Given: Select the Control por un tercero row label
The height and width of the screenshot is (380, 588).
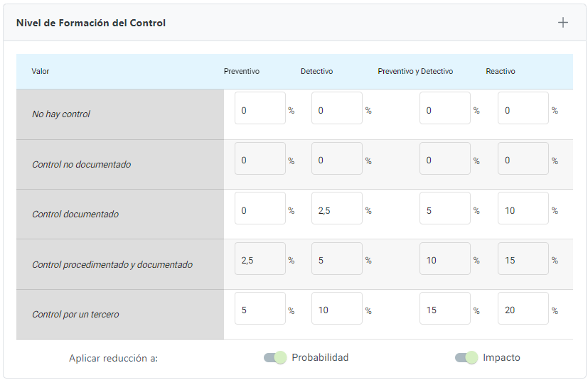Looking at the screenshot, I should (x=75, y=314).
